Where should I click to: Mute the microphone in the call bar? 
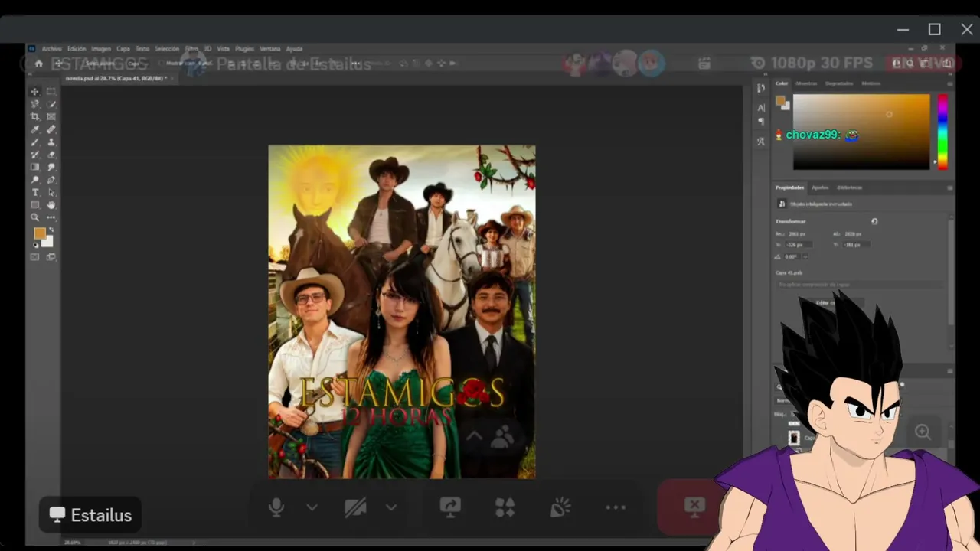(x=276, y=507)
